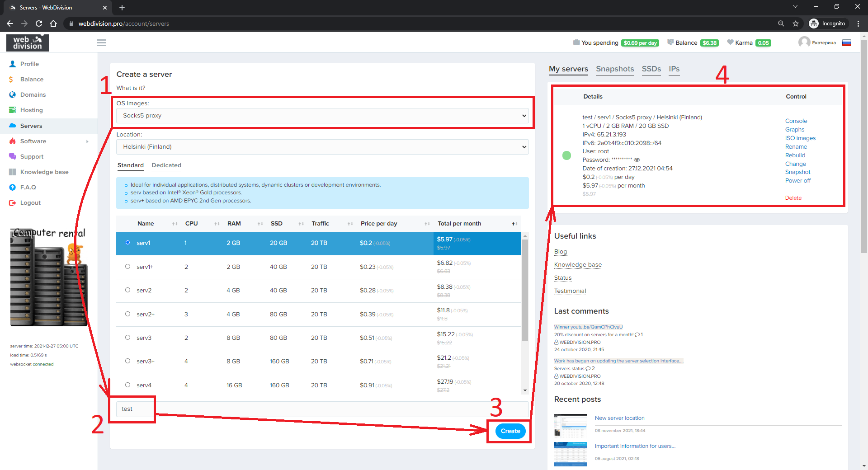Click the Profile user icon in sidebar
868x470 pixels.
pyautogui.click(x=13, y=64)
